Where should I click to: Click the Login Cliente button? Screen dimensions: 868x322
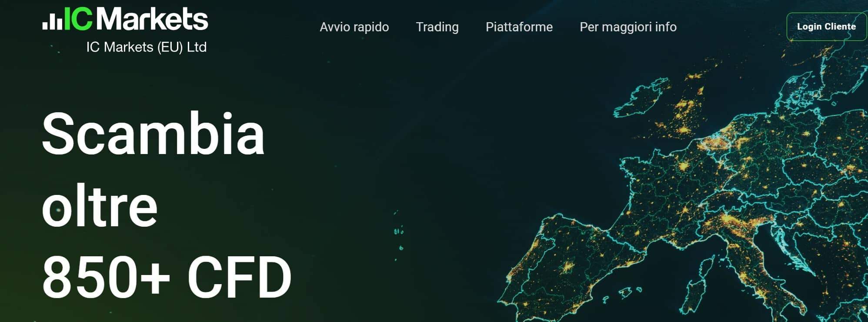[826, 27]
